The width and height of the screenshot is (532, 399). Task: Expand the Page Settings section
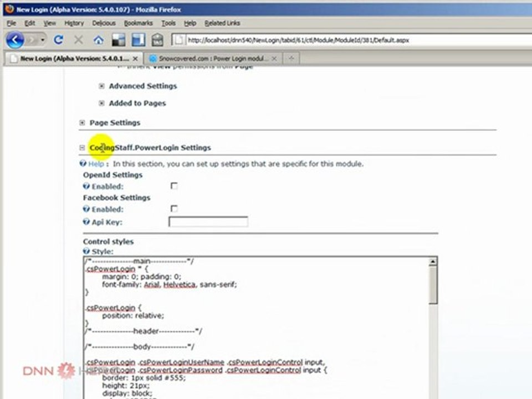point(82,123)
